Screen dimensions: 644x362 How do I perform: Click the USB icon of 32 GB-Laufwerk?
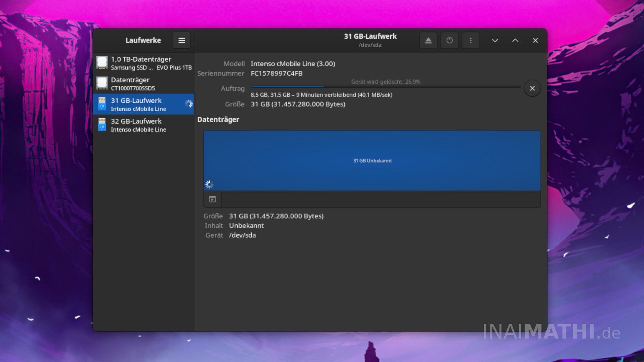tap(102, 125)
